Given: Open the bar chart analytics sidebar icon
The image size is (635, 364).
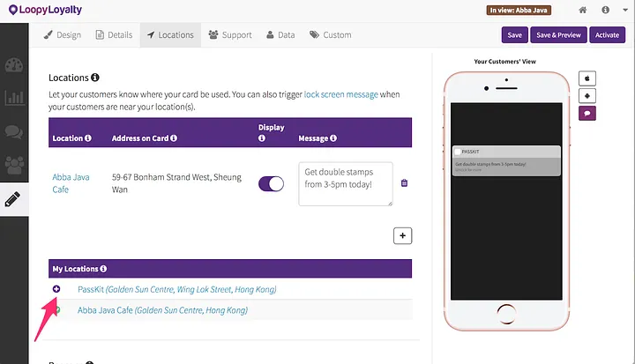Looking at the screenshot, I should pos(14,98).
